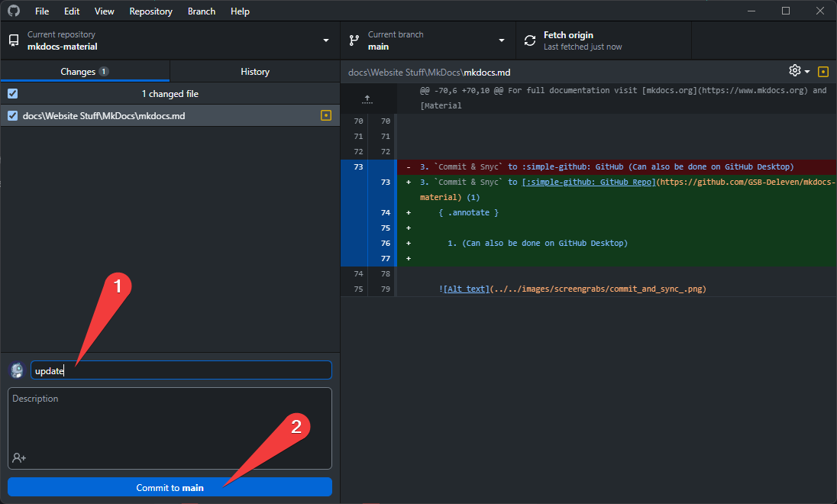Screen dimensions: 837x504
Task: Click the add co-authors icon
Action: [19, 457]
